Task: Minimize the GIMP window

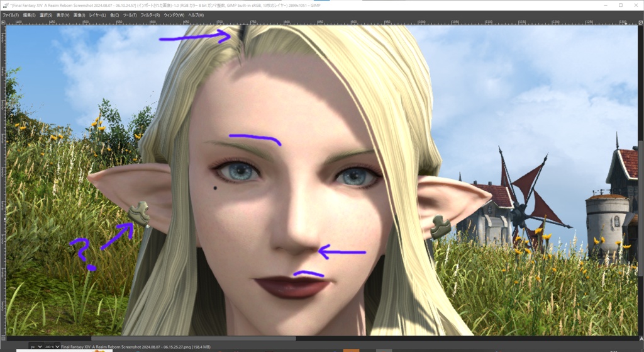Action: pos(606,5)
